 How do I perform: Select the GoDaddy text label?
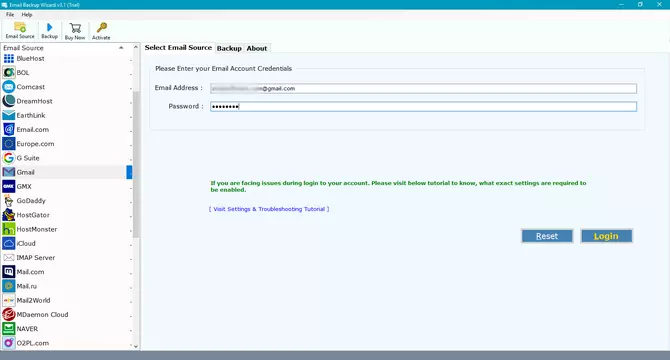coord(31,201)
